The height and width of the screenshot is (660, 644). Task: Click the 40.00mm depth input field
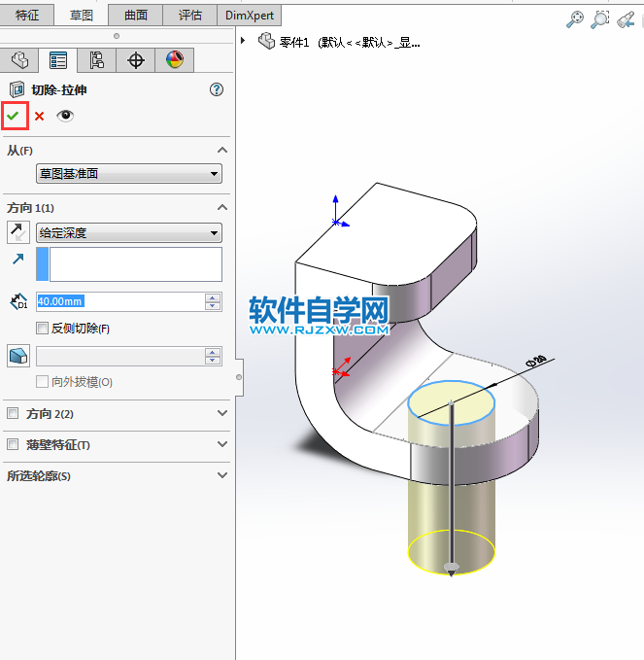(x=120, y=301)
